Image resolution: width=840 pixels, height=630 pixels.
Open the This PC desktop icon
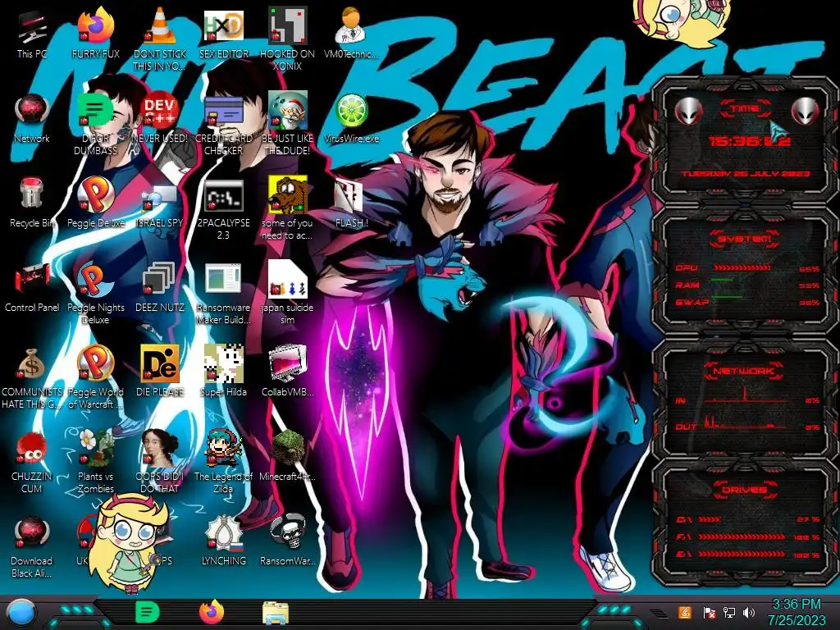32,34
